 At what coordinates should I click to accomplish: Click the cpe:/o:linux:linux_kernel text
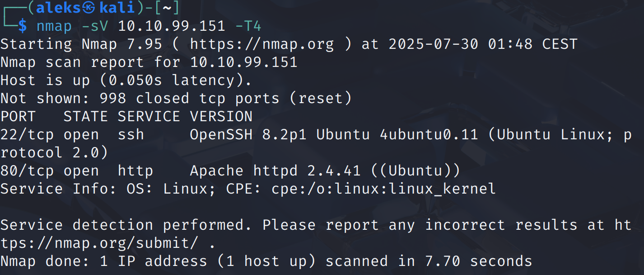384,189
